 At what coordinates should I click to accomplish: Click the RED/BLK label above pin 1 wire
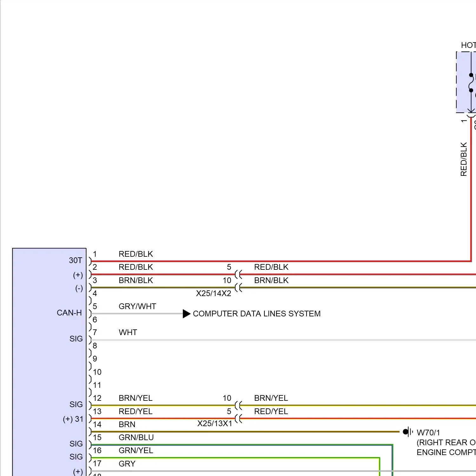136,254
